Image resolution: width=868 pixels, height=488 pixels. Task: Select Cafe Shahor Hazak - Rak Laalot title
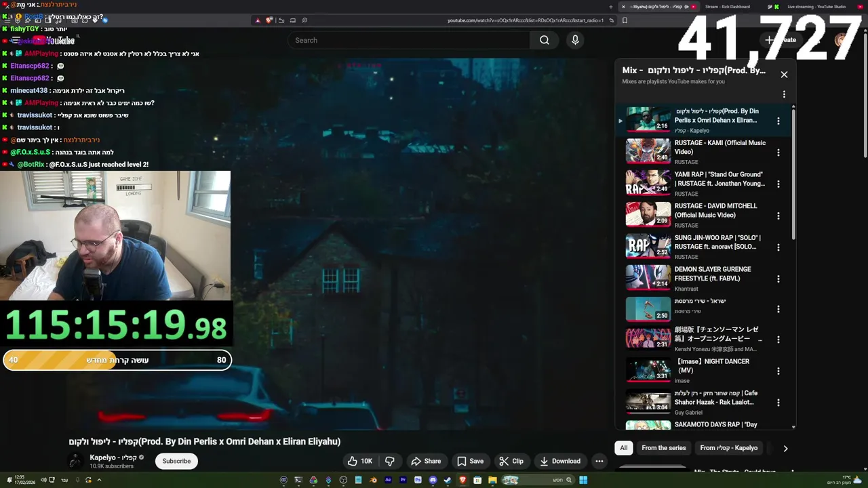coord(716,397)
